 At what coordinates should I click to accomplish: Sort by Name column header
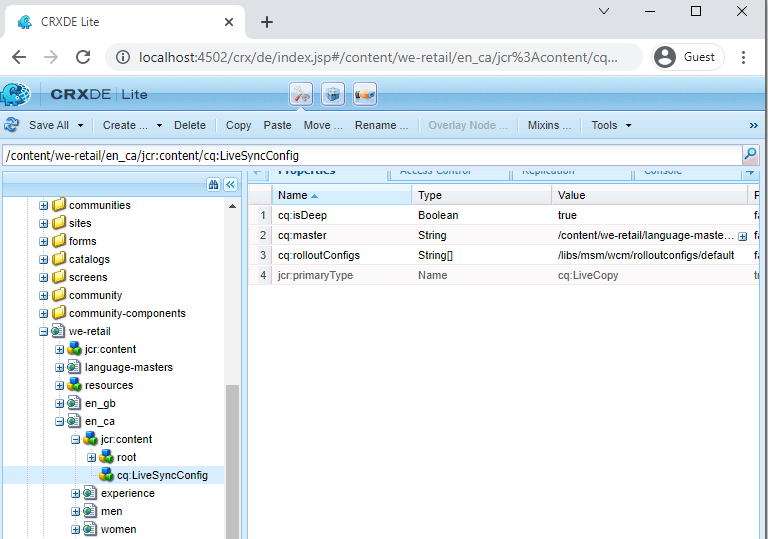(342, 195)
